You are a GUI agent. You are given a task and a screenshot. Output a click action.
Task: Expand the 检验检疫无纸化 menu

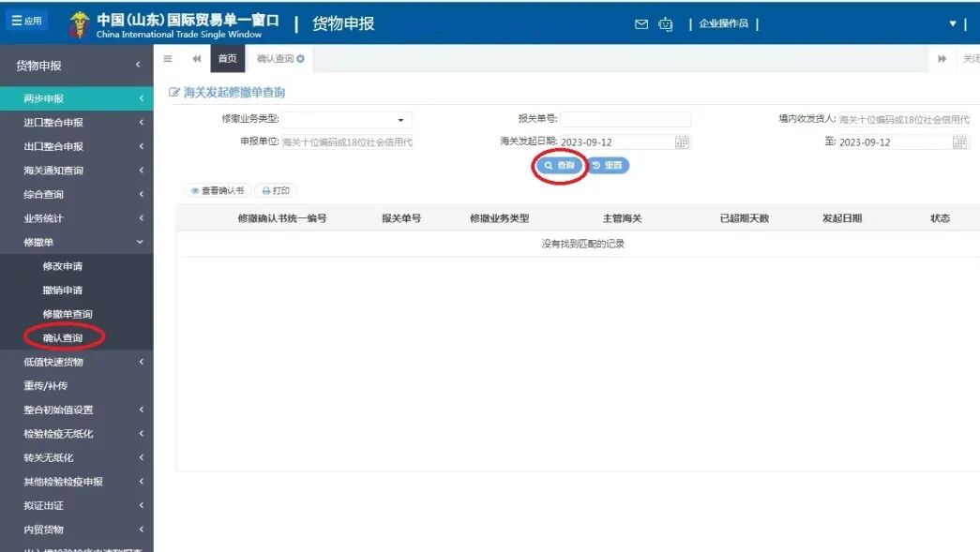(76, 433)
